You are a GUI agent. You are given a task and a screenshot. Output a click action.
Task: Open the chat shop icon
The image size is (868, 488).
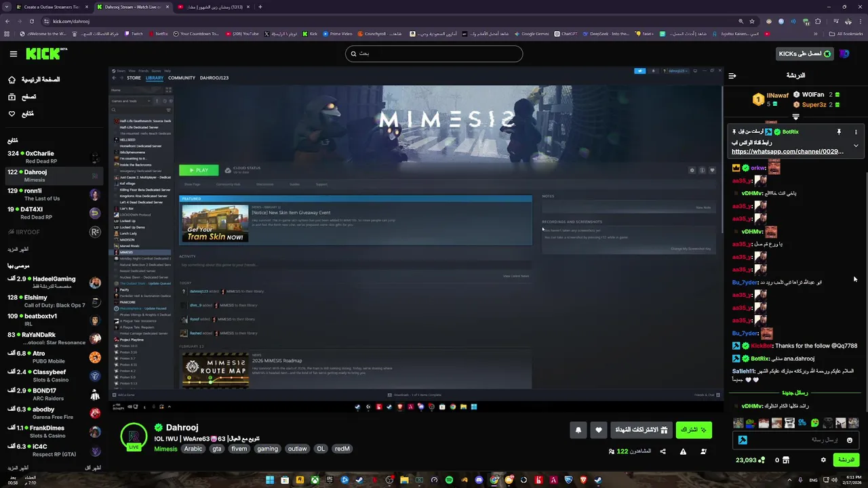tap(787, 460)
